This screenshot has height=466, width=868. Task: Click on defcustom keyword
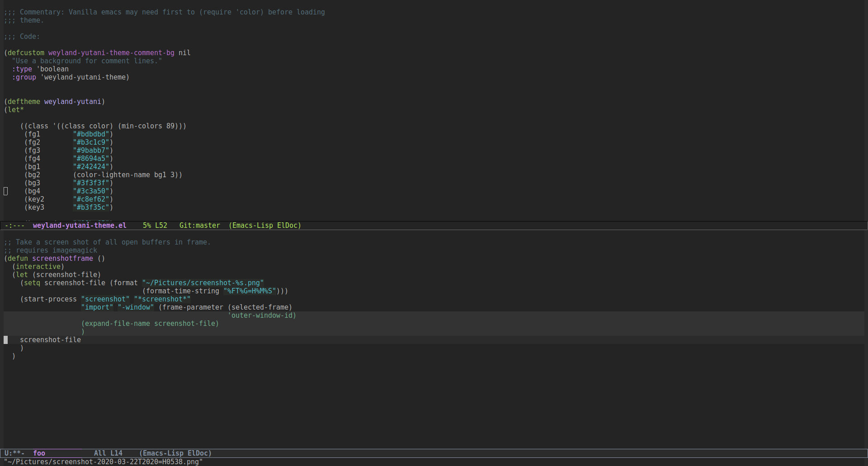[x=26, y=52]
